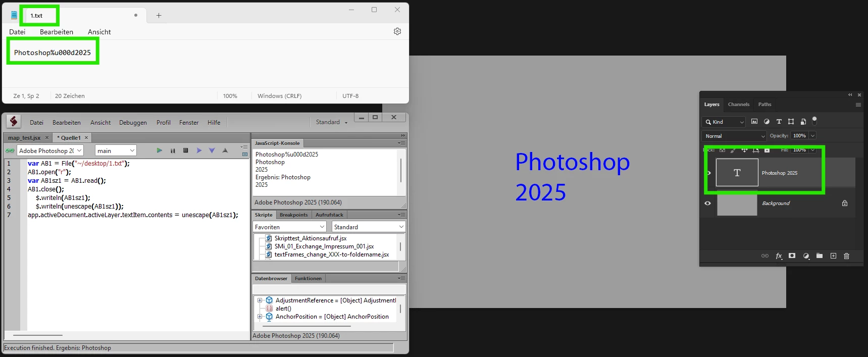Open Notepad settings gear icon

tap(397, 31)
